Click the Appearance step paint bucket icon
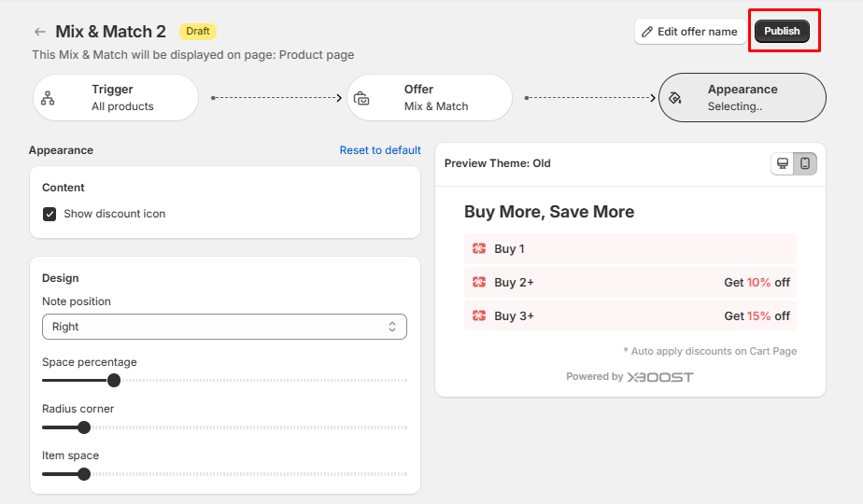863x504 pixels. (675, 98)
